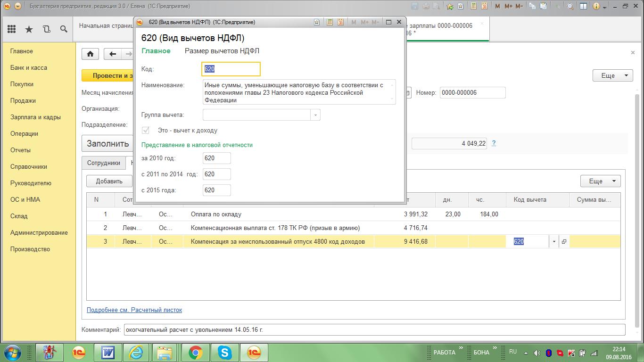This screenshot has width=644, height=362.
Task: Click the volume icon in the system tray
Action: pos(537,353)
